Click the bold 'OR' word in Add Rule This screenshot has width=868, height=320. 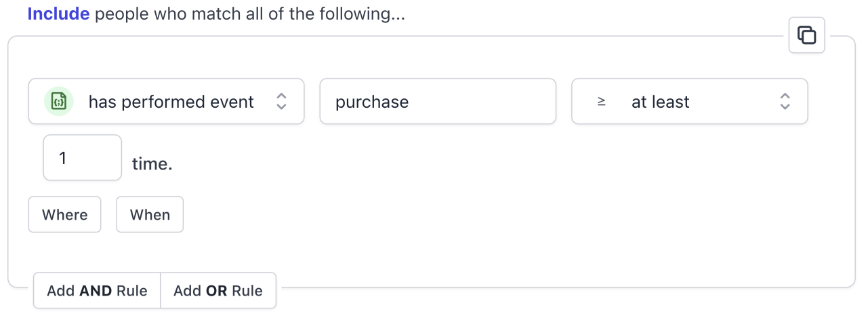tap(217, 291)
